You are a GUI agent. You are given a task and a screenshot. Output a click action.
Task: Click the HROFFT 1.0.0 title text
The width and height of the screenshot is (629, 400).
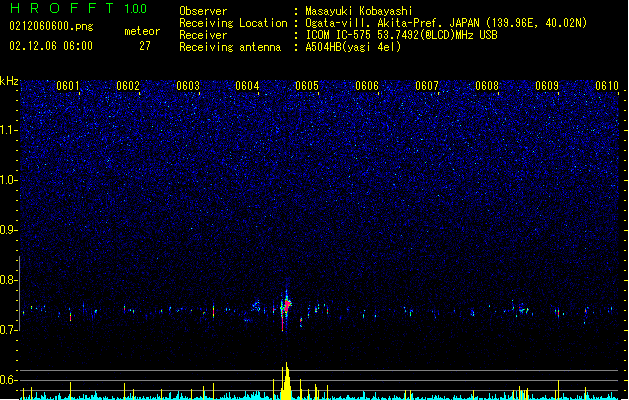pyautogui.click(x=79, y=8)
